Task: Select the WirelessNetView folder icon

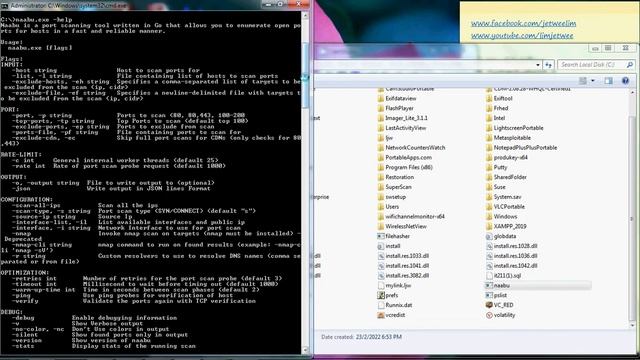Action: click(x=381, y=226)
